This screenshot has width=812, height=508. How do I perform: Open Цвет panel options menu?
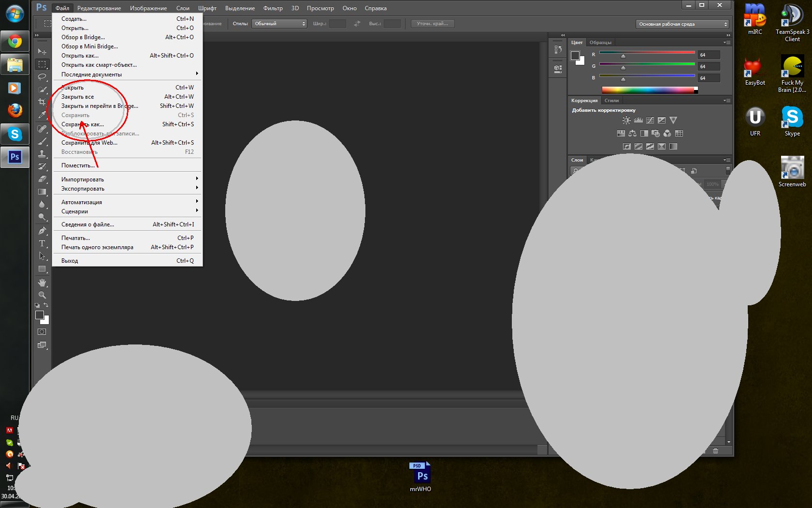click(727, 43)
